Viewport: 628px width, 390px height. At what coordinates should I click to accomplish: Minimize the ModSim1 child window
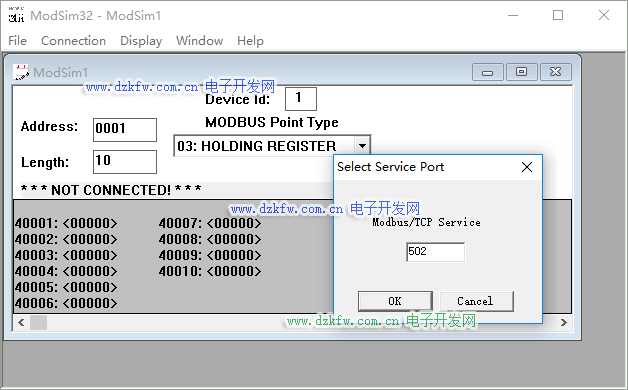click(487, 72)
